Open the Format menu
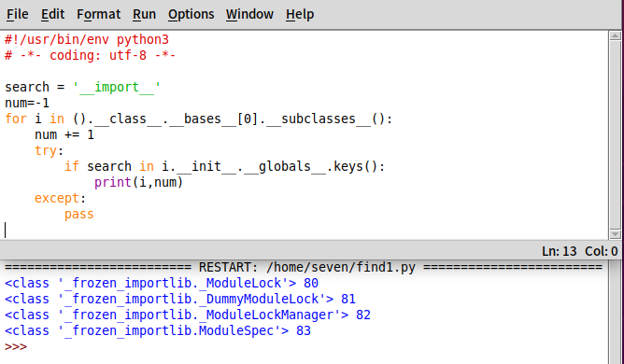The height and width of the screenshot is (364, 624). pos(98,14)
